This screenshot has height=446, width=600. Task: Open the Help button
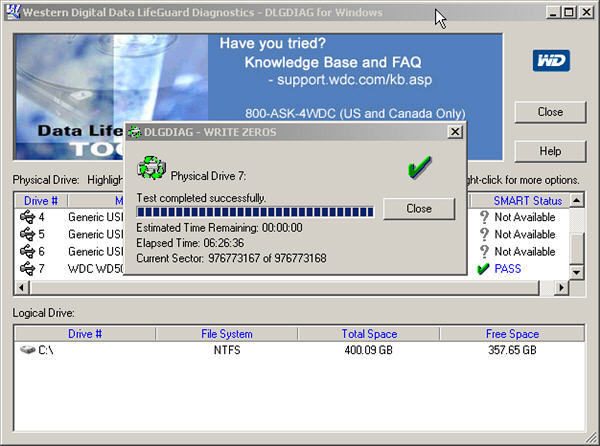tap(550, 151)
